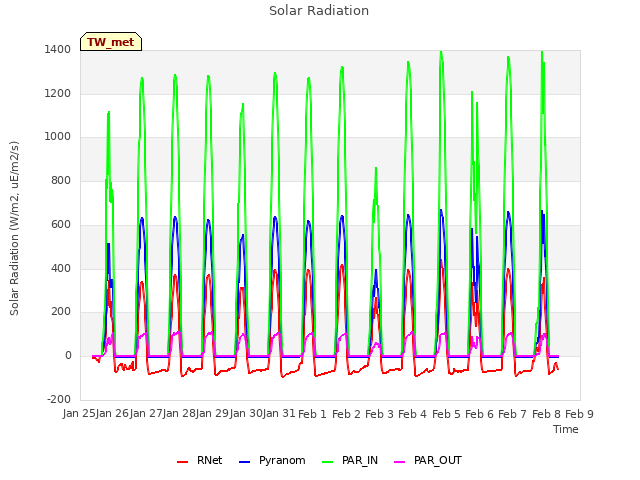Click the Feb 1 x-axis date label
640x480 pixels.
(x=312, y=414)
